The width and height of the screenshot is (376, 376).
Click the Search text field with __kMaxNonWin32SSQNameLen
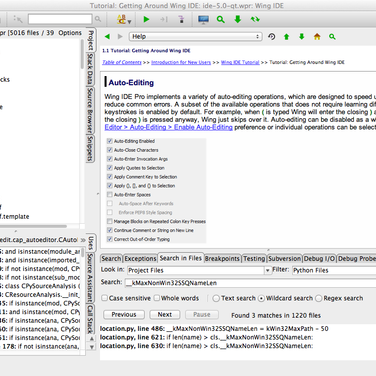(250, 283)
